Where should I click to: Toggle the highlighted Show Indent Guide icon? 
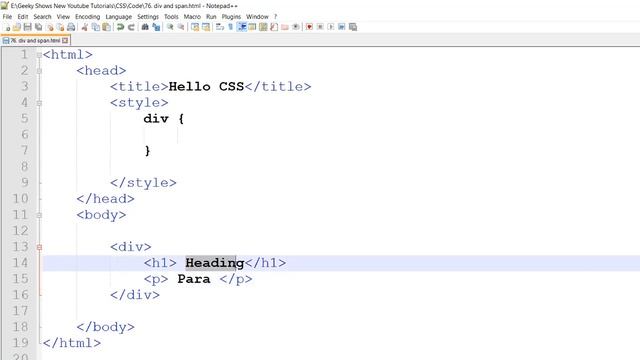(x=241, y=27)
